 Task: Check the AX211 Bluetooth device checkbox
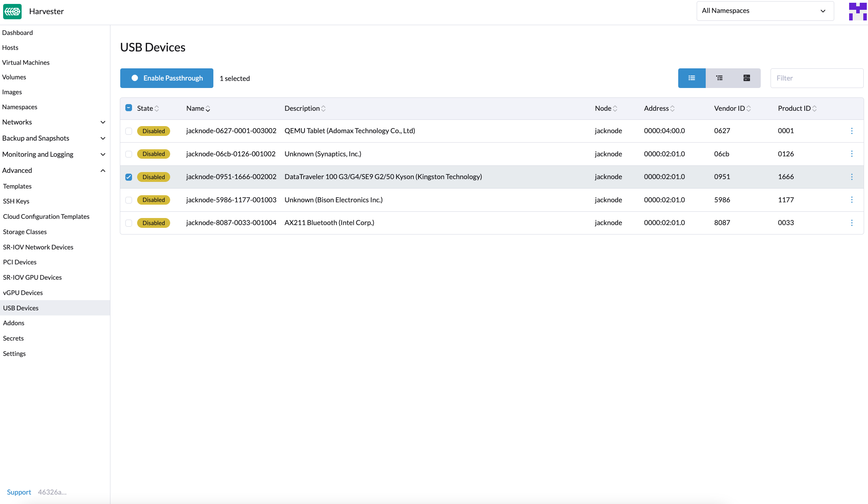[x=129, y=223]
